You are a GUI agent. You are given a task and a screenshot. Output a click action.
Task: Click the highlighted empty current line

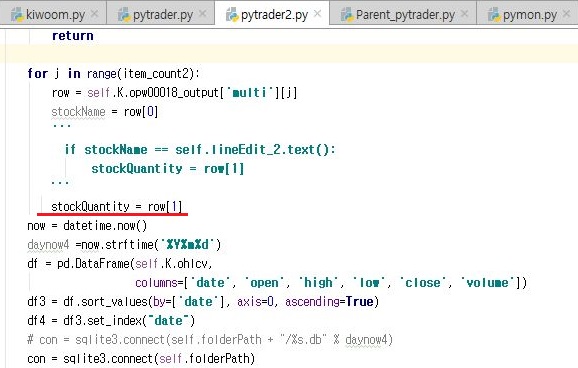click(289, 54)
